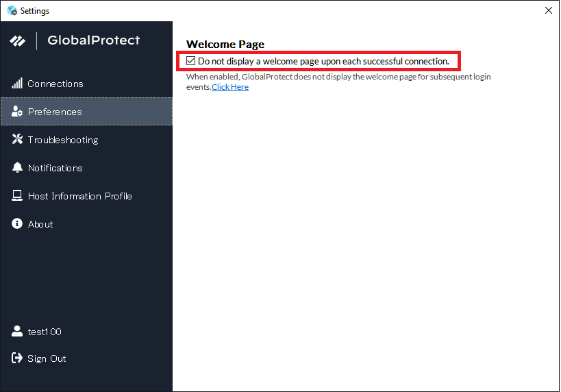
Task: Click the 'When enabled, GlobalProtect does not display' description
Action: 338,82
